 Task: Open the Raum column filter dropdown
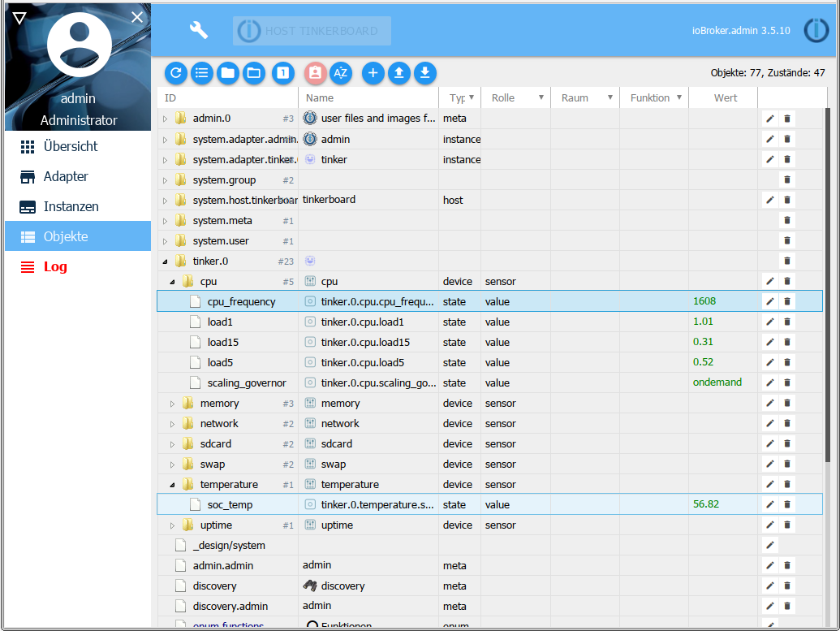point(610,98)
